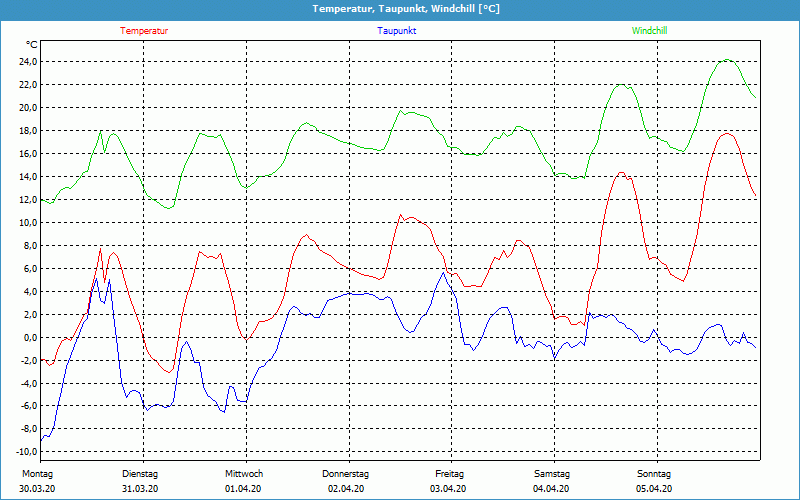Click the Mittwoch day label
This screenshot has width=800, height=500.
pyautogui.click(x=244, y=474)
